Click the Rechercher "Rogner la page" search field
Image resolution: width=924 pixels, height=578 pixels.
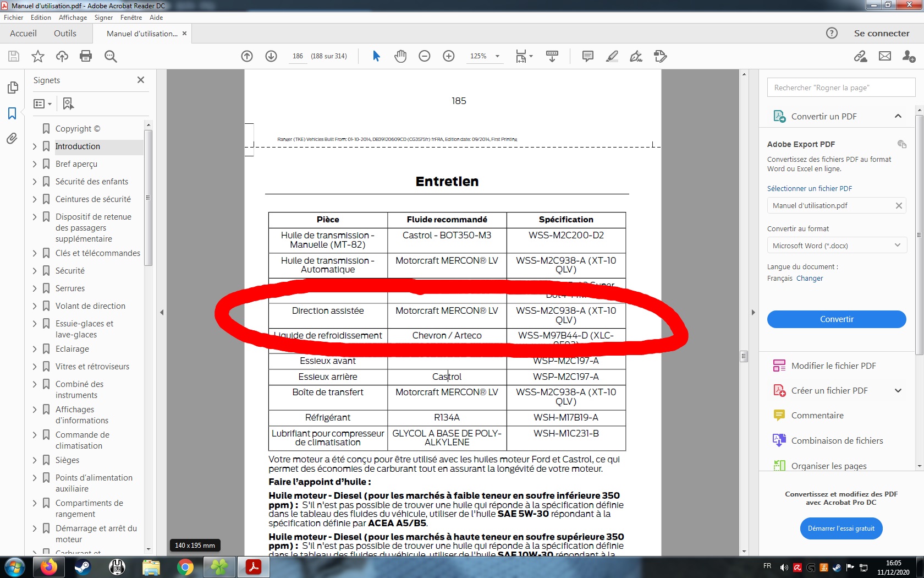pos(841,88)
